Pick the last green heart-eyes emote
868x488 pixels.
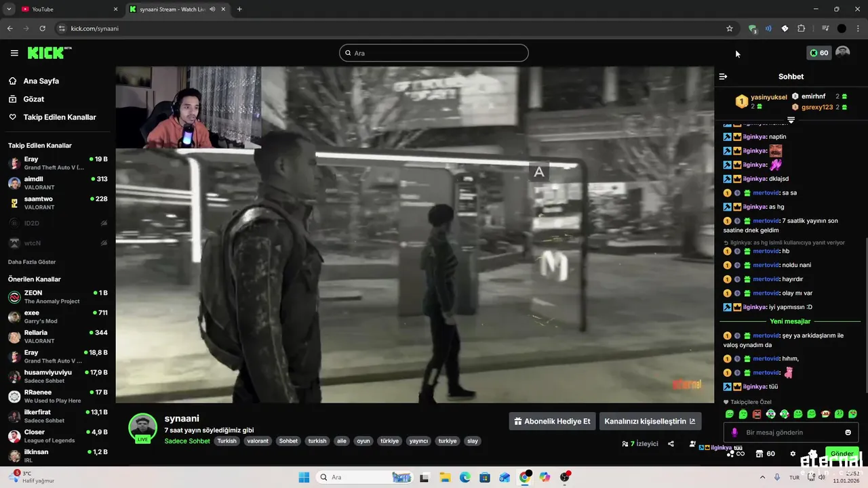click(x=852, y=413)
